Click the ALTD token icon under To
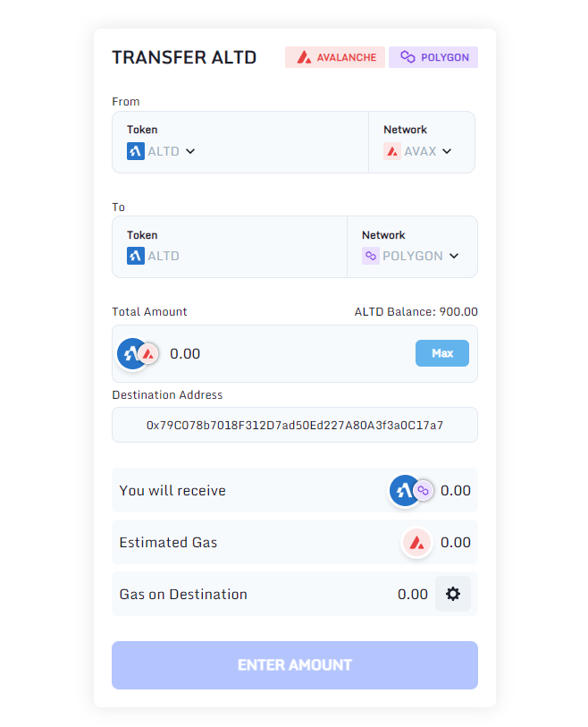588x727 pixels. (x=136, y=256)
